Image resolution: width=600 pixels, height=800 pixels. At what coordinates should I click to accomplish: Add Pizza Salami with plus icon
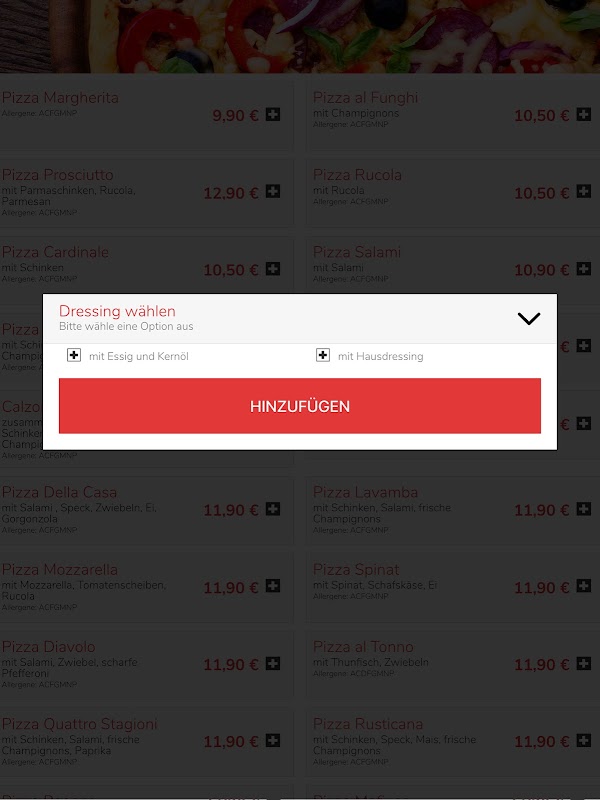(584, 268)
